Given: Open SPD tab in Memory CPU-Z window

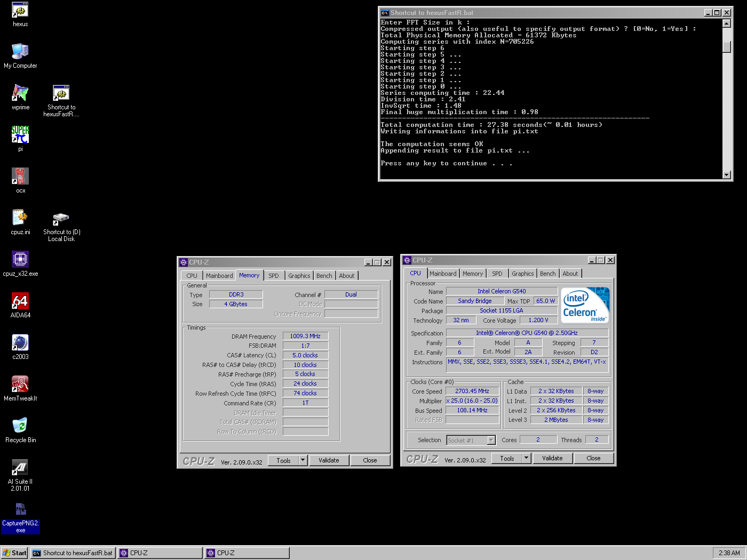Looking at the screenshot, I should click(274, 276).
